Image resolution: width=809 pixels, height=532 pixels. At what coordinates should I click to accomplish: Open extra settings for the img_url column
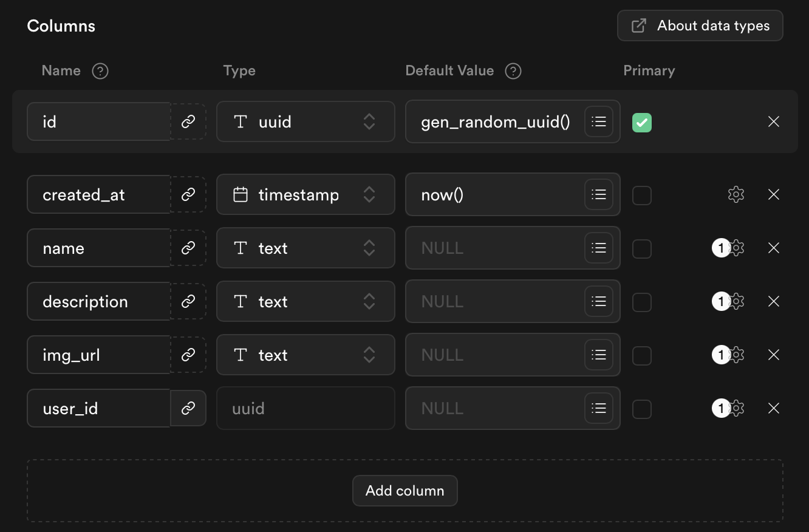pos(736,355)
